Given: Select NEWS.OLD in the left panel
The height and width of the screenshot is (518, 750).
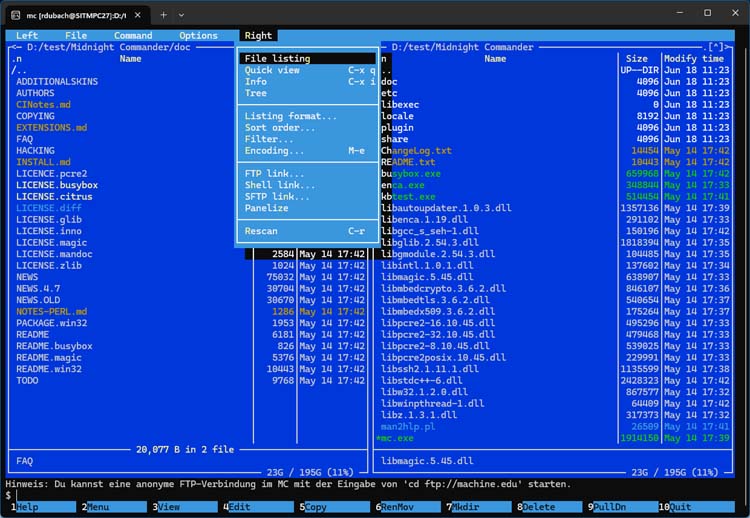Looking at the screenshot, I should (x=38, y=300).
